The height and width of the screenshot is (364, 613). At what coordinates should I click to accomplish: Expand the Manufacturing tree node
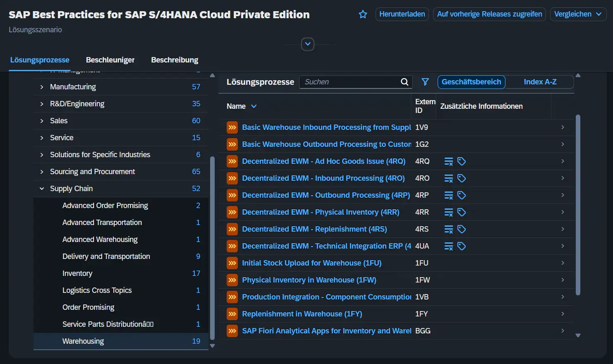click(42, 87)
